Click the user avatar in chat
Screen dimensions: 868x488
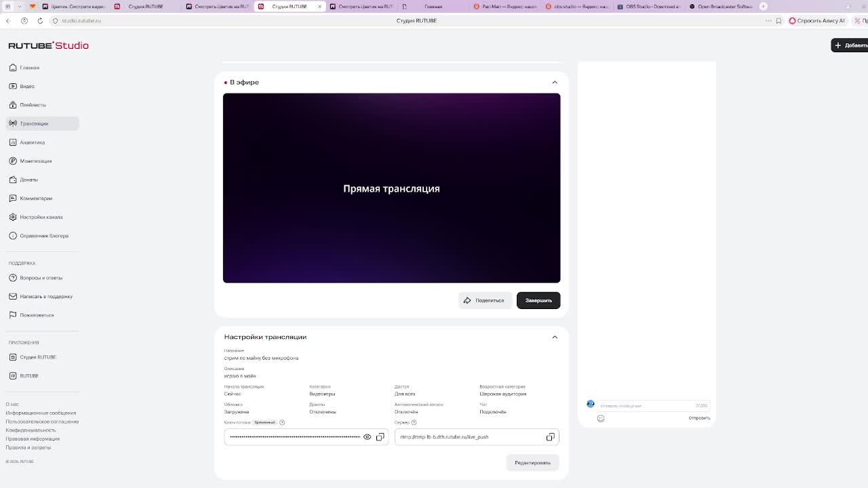point(591,404)
